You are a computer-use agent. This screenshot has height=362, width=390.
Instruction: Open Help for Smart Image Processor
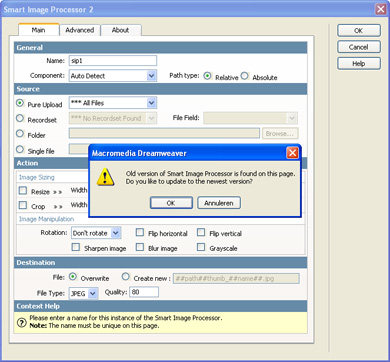point(359,63)
